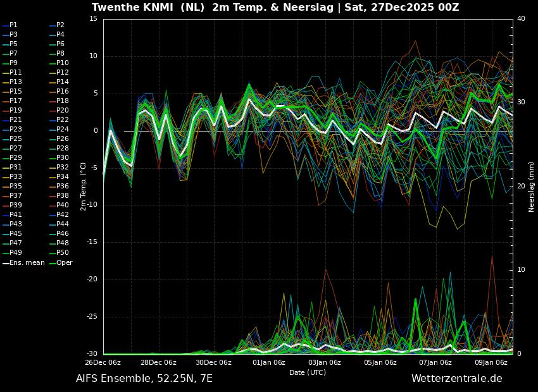Click the P50 legend label
Viewport: 538px width, 392px height.
63,252
